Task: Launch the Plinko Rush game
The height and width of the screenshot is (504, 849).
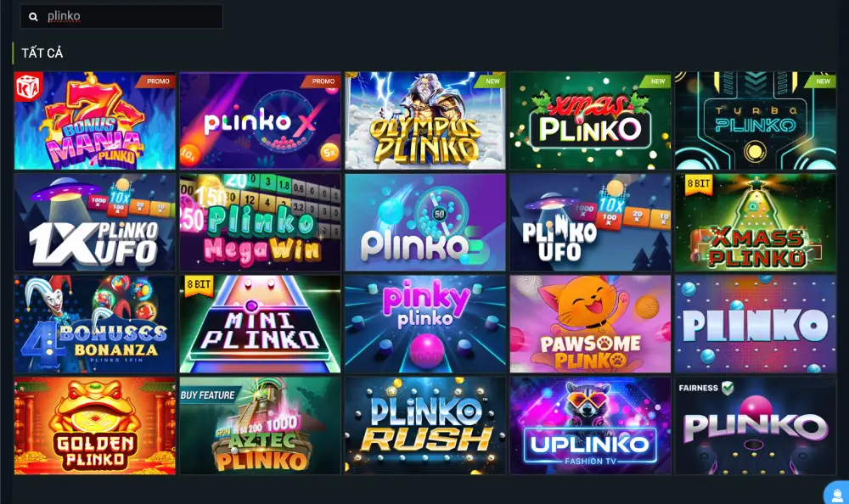Action: click(x=425, y=426)
